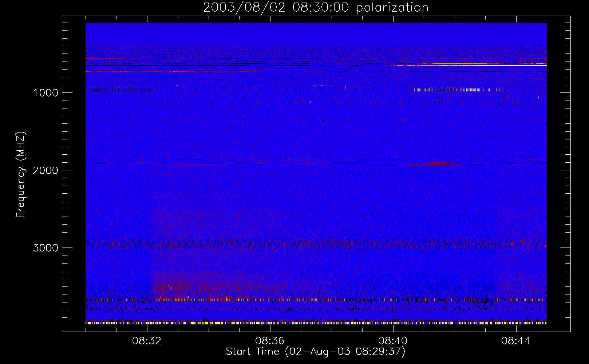Select the 'Start Time (02-Aug-03 08:29:37)' label
589x364 pixels.
316,352
